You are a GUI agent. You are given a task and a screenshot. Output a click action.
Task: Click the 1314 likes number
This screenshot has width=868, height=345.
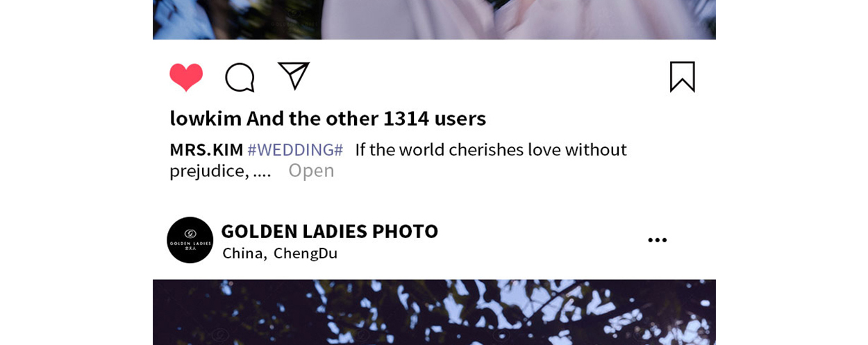406,118
